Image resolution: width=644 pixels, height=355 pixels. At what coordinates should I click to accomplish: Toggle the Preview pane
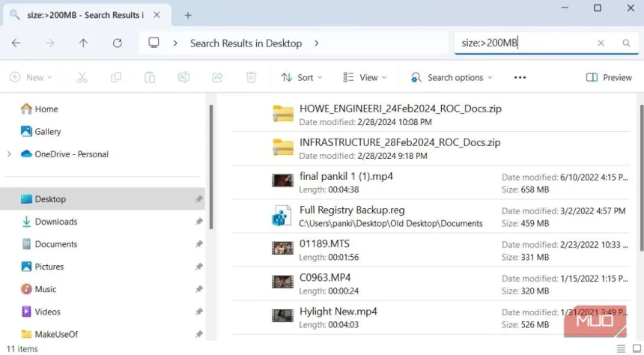[609, 77]
